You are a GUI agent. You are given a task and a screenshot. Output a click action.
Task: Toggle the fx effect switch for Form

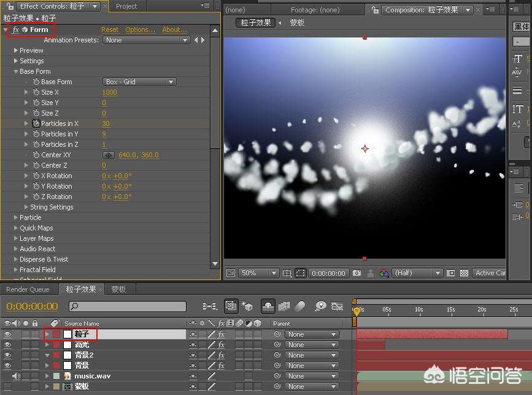[15, 29]
